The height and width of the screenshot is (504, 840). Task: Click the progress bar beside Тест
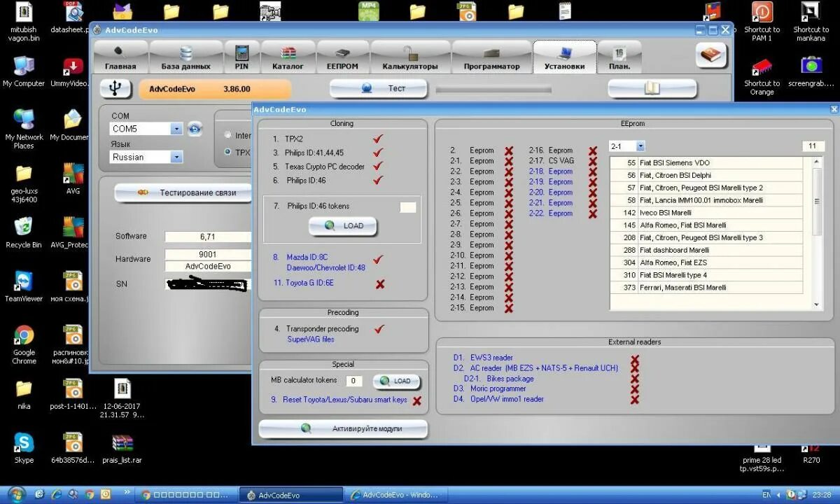click(x=495, y=90)
